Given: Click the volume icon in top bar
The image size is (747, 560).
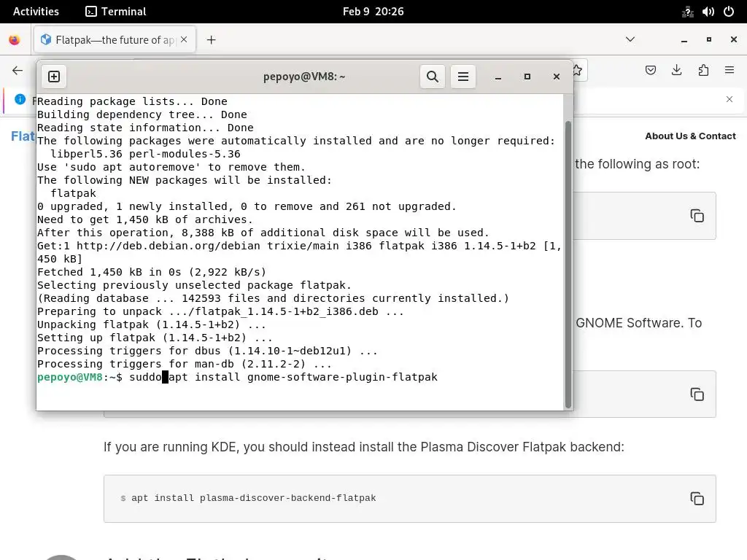Looking at the screenshot, I should [708, 12].
